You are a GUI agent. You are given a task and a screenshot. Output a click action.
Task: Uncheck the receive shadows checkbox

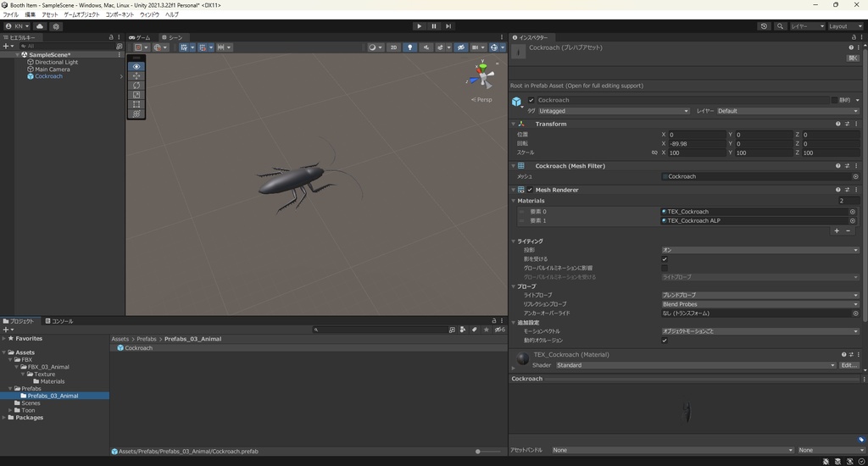(x=665, y=259)
